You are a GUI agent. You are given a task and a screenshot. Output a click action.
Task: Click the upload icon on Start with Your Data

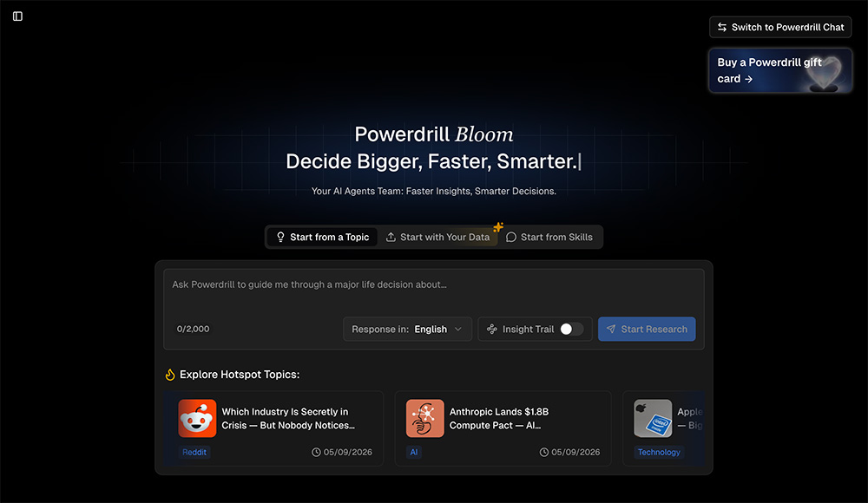coord(391,237)
